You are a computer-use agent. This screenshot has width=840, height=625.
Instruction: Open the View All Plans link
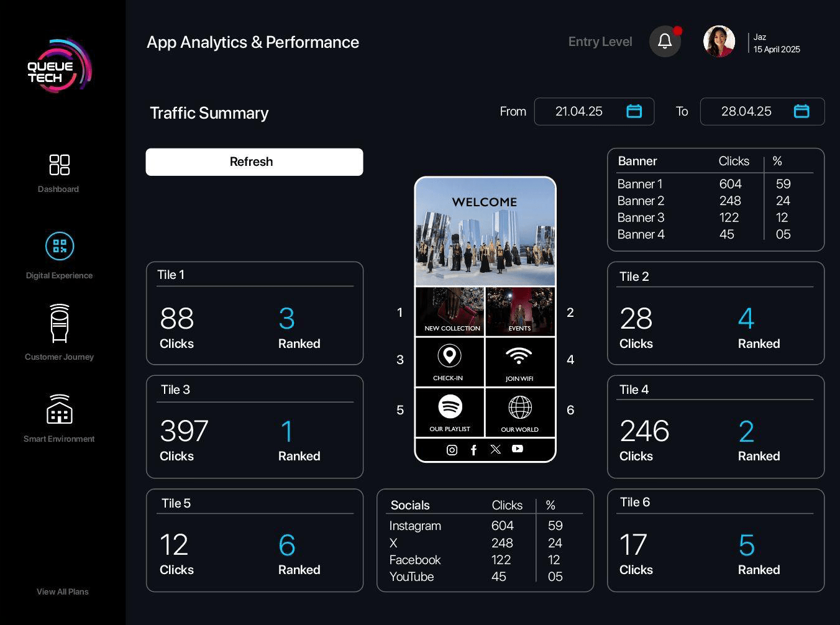62,591
